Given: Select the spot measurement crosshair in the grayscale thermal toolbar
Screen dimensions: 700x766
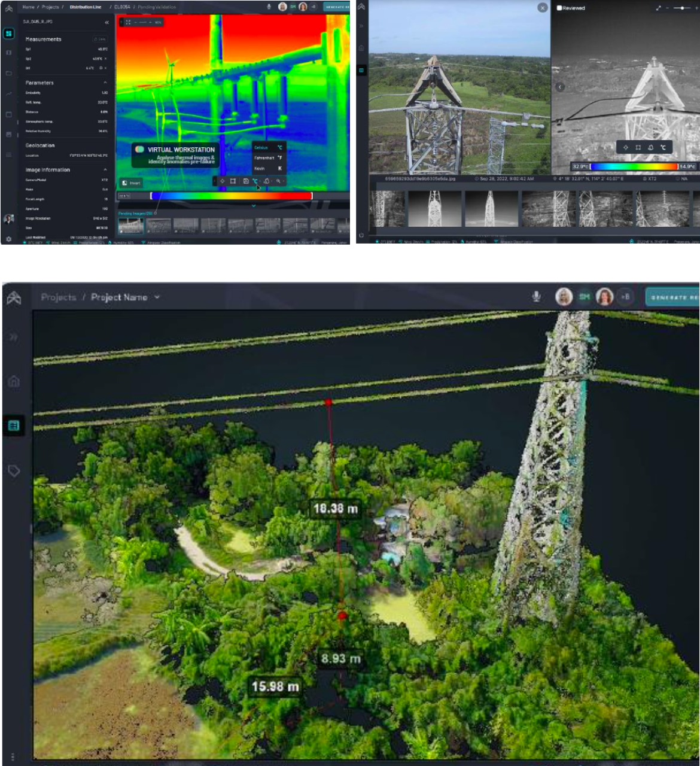Looking at the screenshot, I should pos(626,147).
